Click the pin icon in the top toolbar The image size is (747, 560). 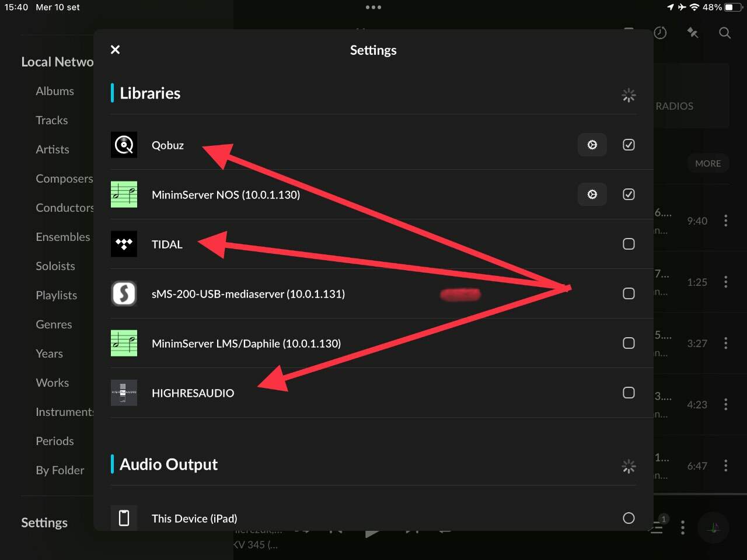(693, 33)
